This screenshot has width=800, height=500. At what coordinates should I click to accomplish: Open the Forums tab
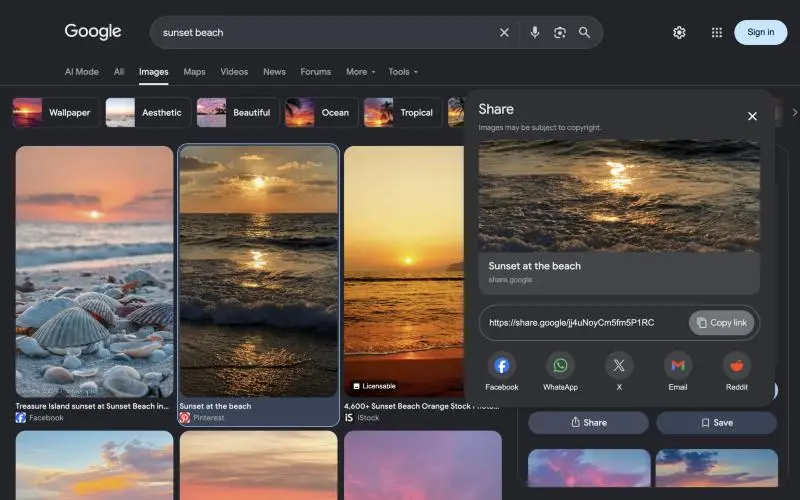[315, 72]
